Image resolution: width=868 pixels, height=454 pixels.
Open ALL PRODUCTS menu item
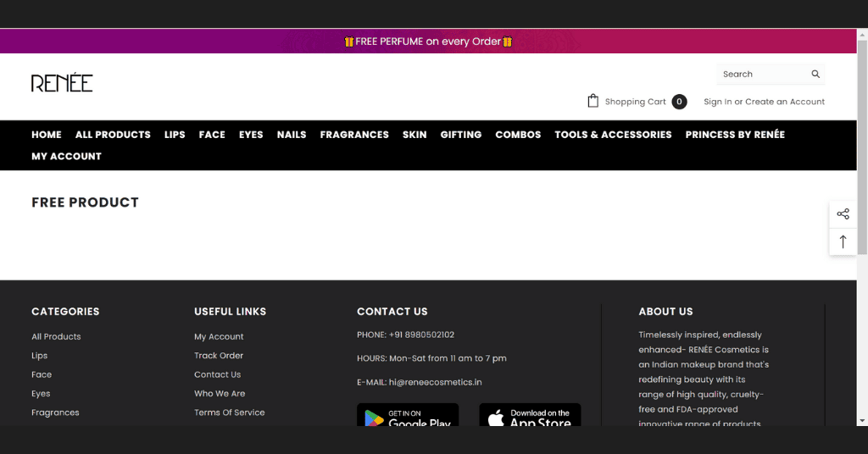click(x=113, y=135)
